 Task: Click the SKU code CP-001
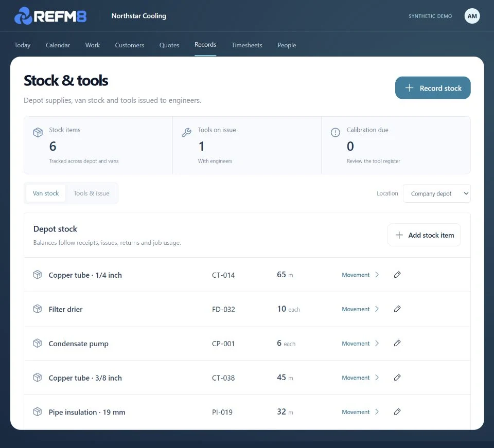tap(223, 344)
